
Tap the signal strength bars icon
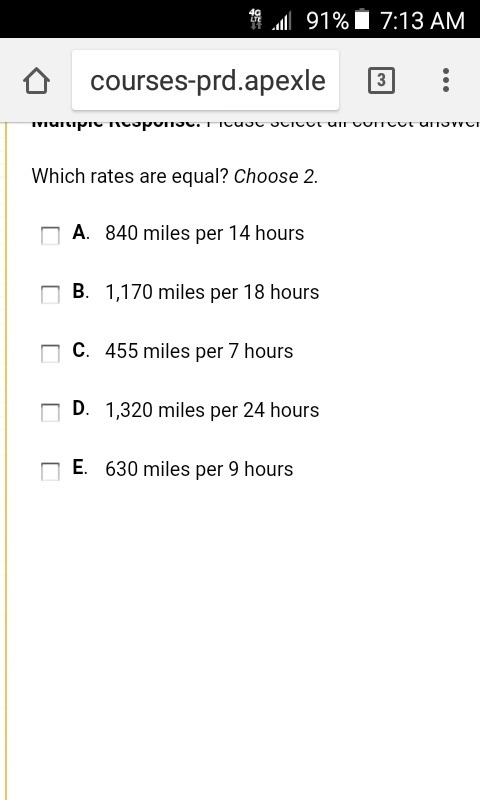point(282,21)
